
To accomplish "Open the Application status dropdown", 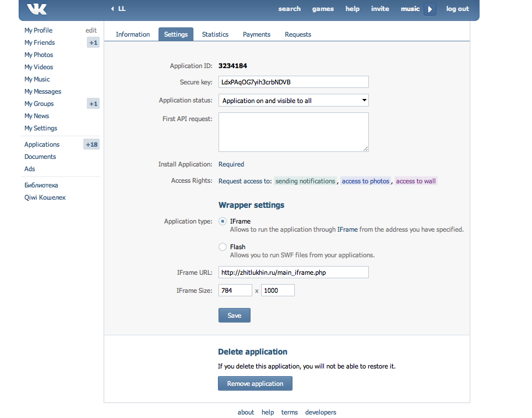I will 293,100.
